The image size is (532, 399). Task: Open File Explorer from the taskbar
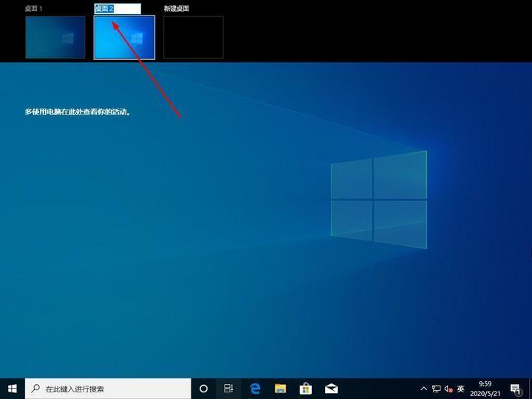coord(280,388)
